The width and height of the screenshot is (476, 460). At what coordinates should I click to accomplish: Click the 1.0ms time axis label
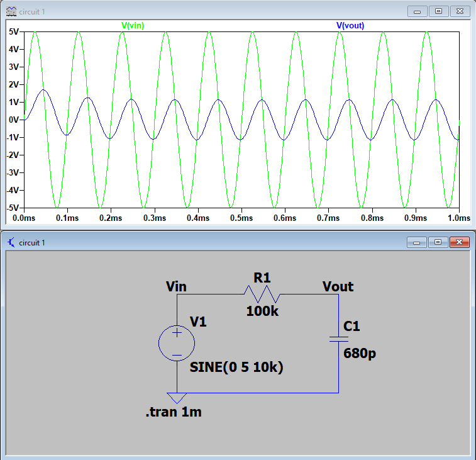(x=458, y=218)
